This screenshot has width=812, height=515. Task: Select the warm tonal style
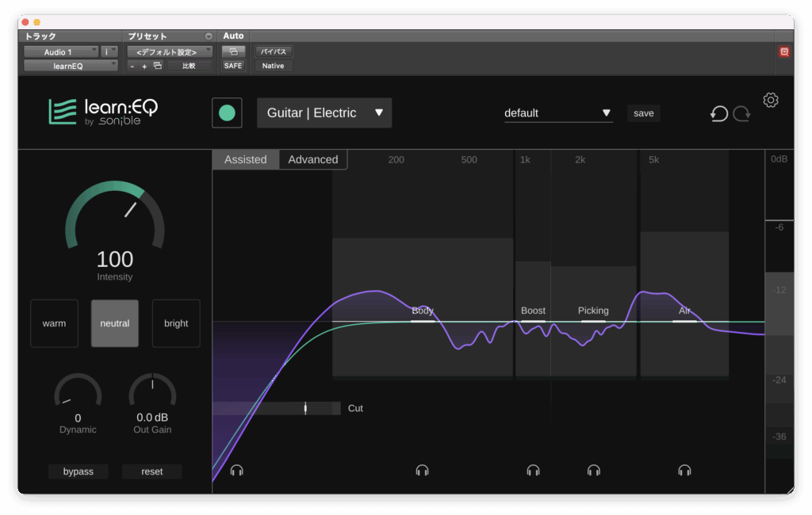pos(55,323)
